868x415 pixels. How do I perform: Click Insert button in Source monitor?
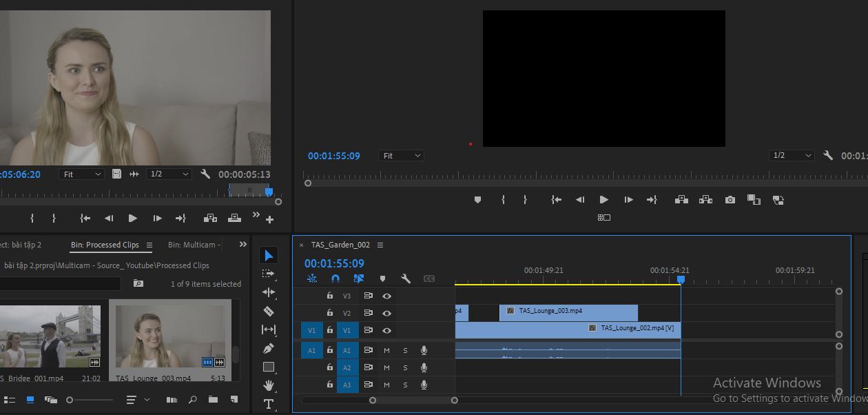(210, 218)
